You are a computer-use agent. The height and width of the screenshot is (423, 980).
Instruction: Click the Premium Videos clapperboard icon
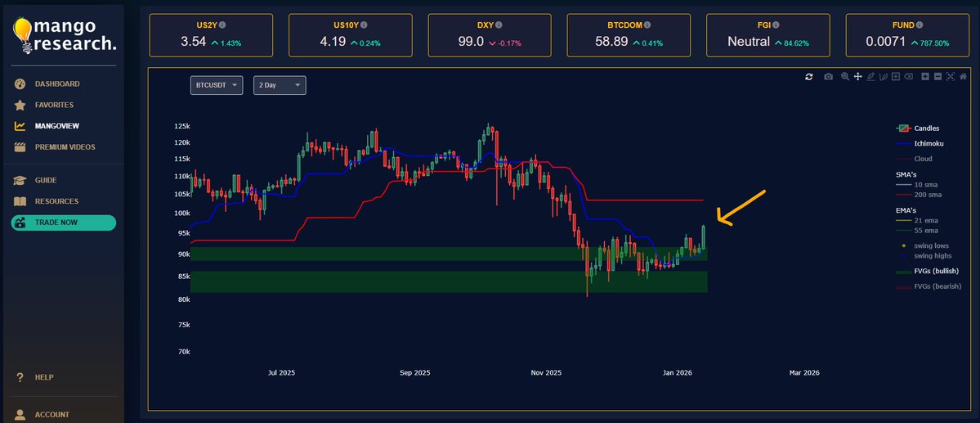[x=20, y=147]
